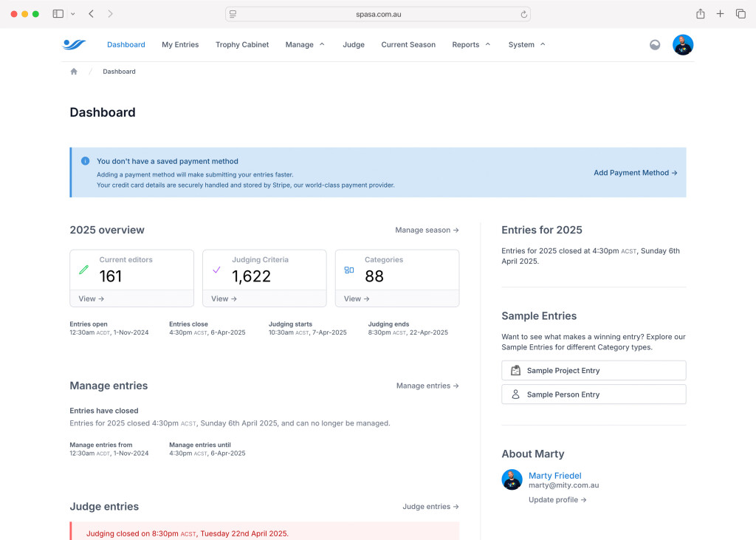Click the Judging closed red notice text
Screen dimensions: 756x540
tap(187, 533)
